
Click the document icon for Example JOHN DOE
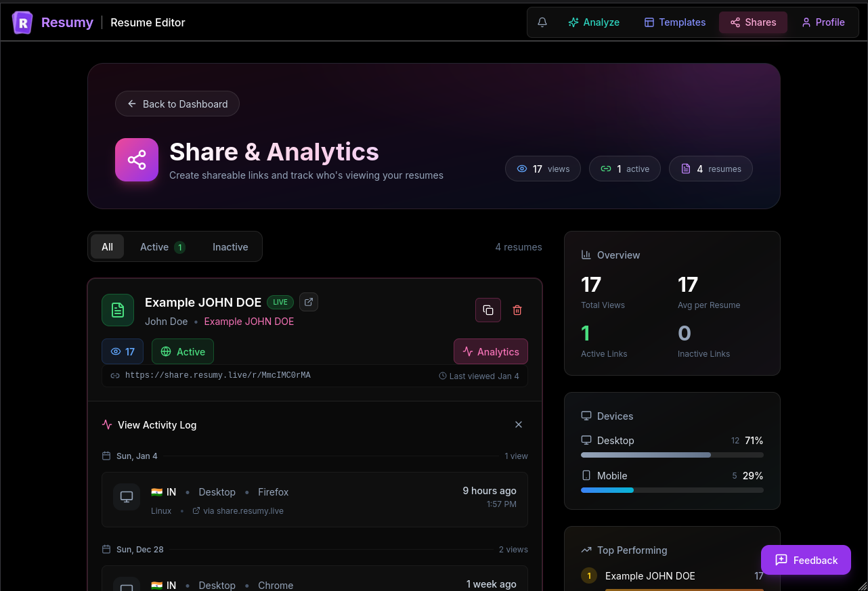coord(118,310)
